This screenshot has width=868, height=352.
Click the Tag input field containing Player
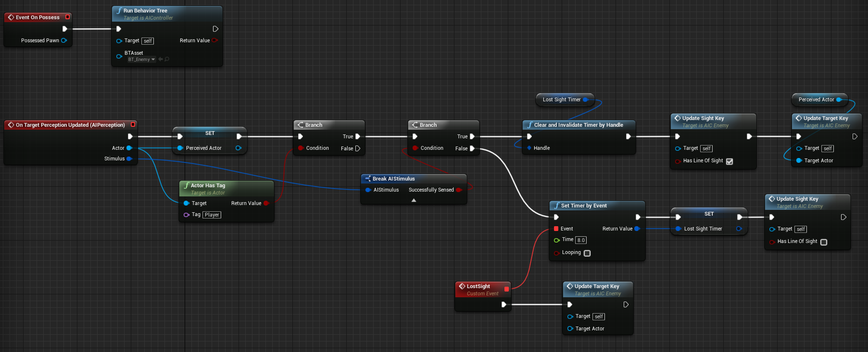tap(212, 215)
